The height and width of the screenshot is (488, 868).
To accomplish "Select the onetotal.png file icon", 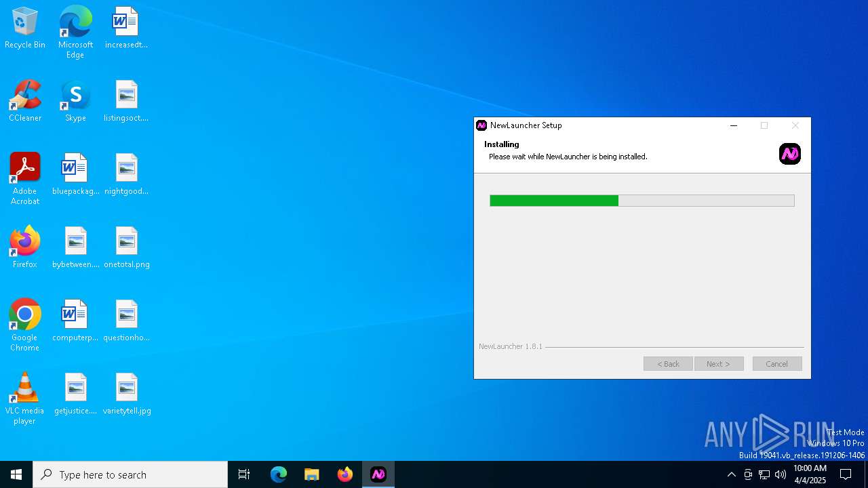I will (126, 247).
